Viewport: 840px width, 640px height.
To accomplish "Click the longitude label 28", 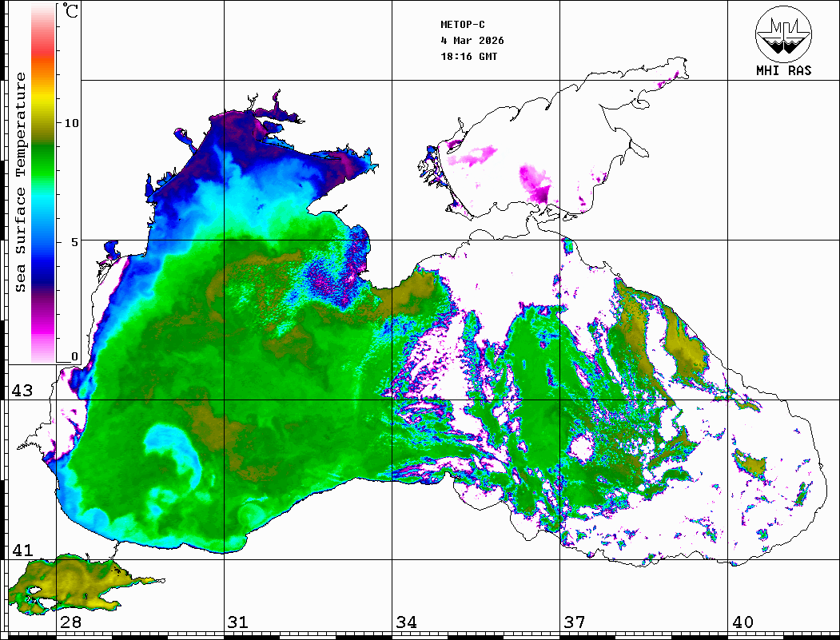I will 70,622.
